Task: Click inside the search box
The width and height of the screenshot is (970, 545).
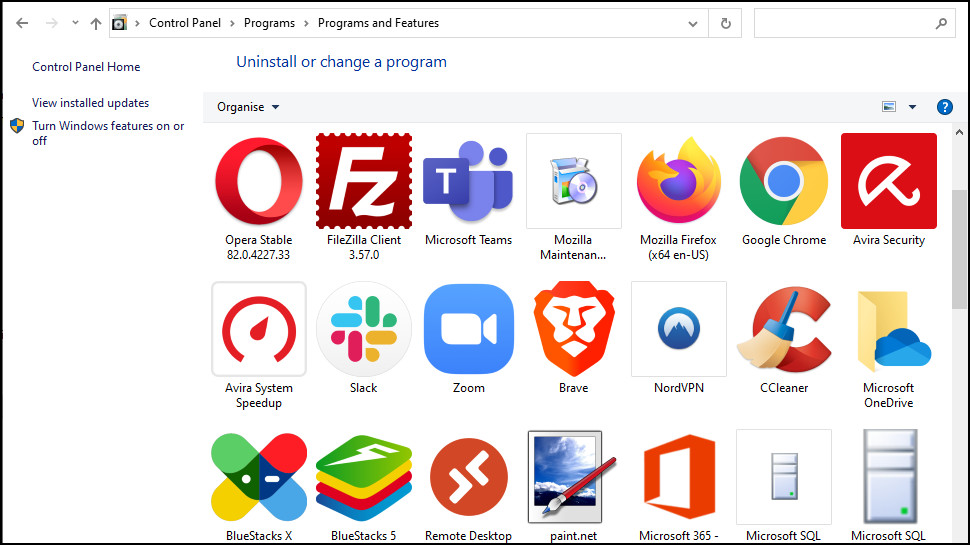Action: [x=844, y=24]
